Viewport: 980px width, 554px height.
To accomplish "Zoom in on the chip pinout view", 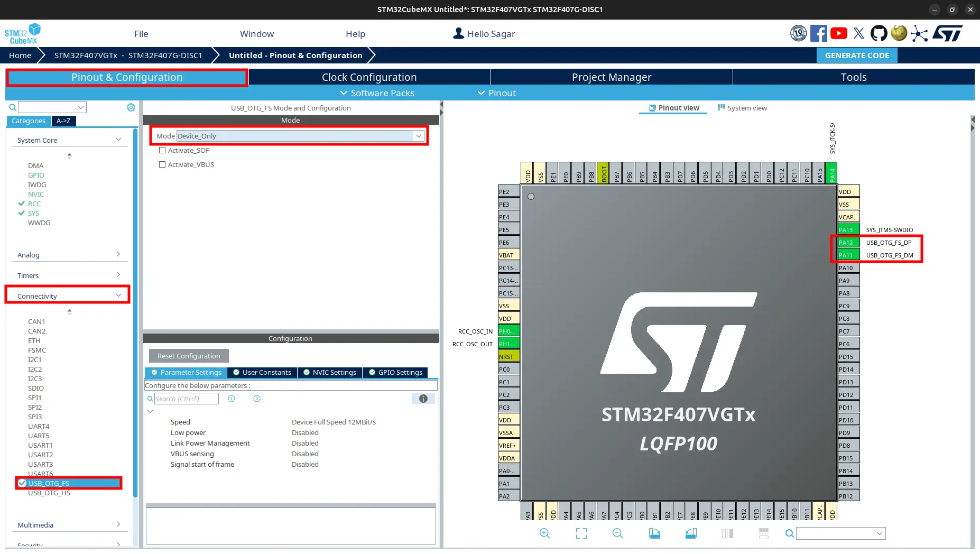I will pyautogui.click(x=544, y=533).
